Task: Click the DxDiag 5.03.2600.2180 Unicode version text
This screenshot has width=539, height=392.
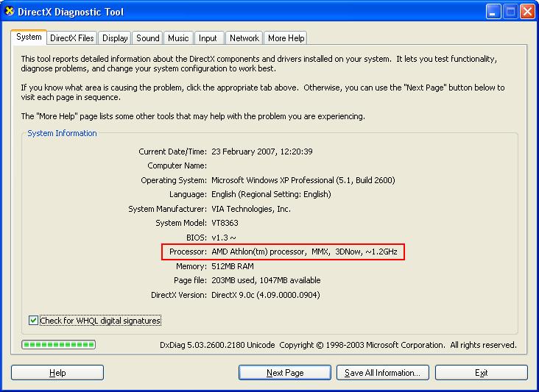Action: coord(217,345)
